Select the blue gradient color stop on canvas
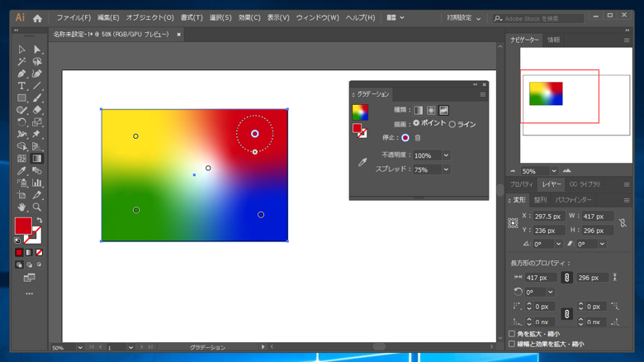 [x=261, y=215]
